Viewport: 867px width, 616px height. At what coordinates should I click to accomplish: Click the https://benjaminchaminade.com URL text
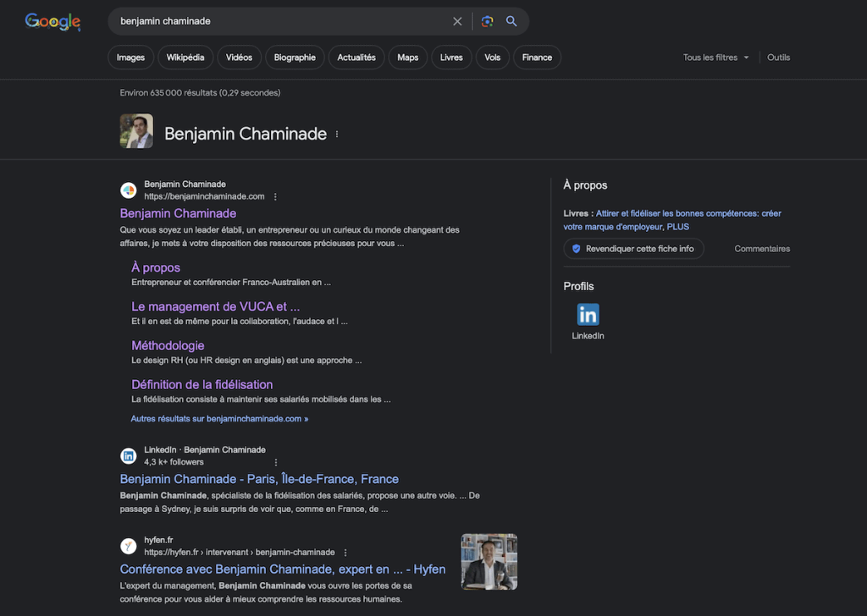(204, 196)
